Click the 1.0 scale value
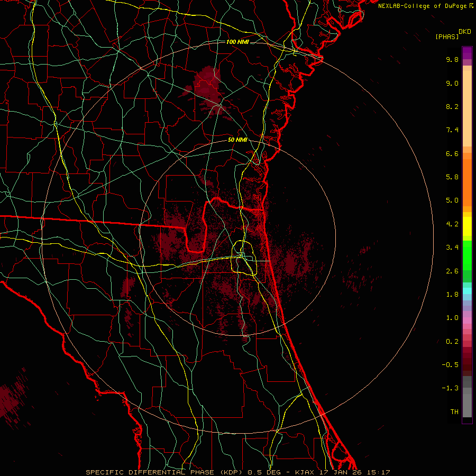This screenshot has height=476, width=476. 452,318
